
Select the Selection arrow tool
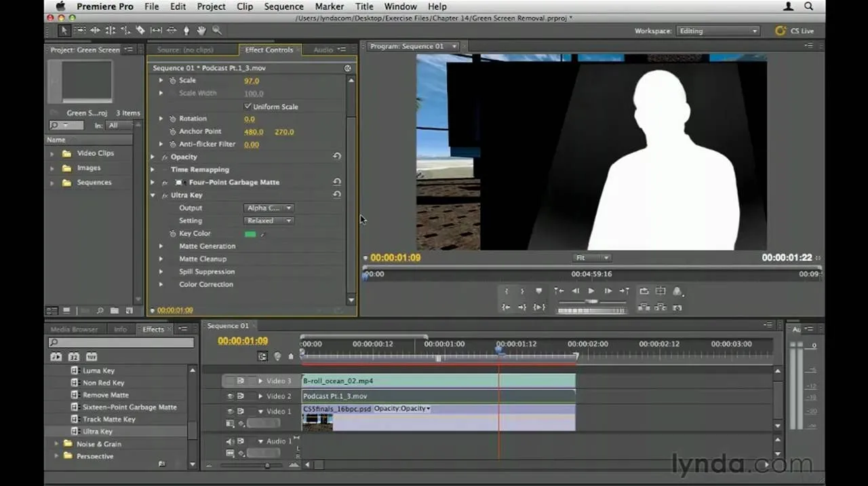coord(64,31)
